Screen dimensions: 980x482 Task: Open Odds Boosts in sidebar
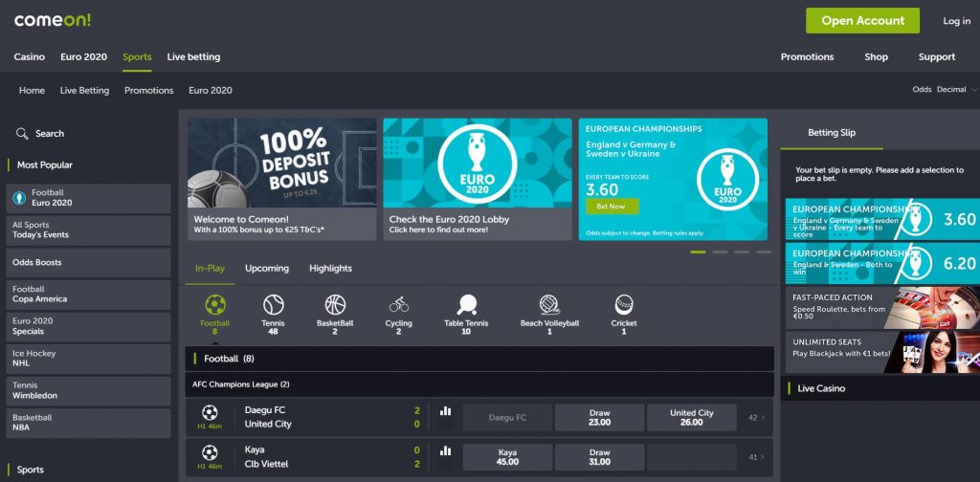(x=88, y=263)
